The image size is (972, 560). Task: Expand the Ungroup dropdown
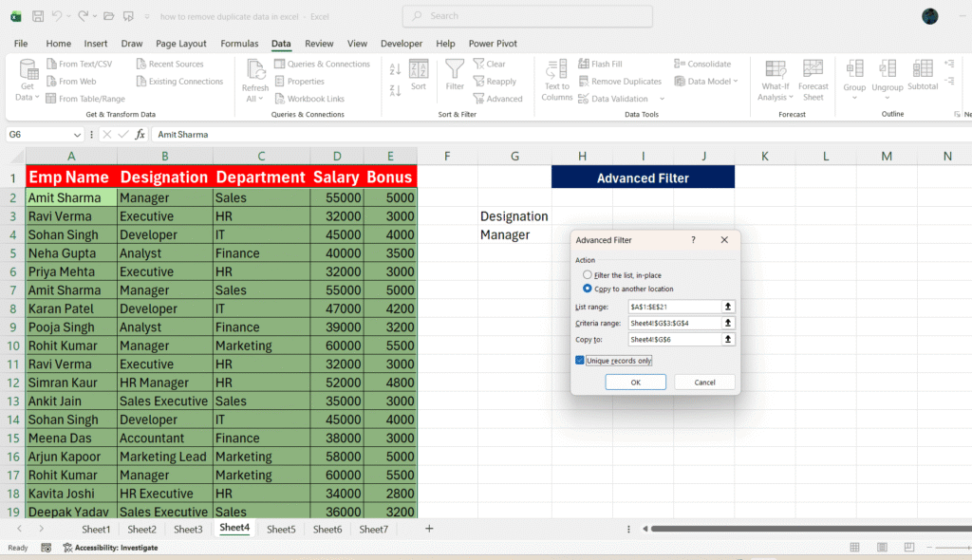888,98
